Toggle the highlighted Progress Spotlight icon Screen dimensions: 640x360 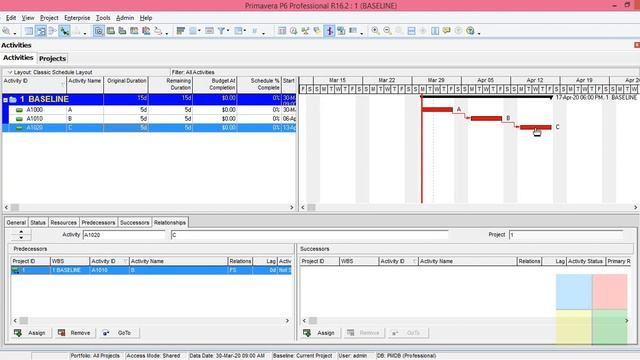coord(329,31)
